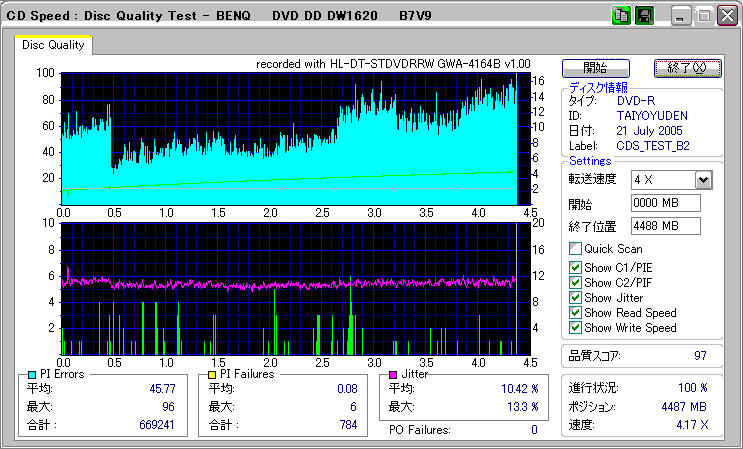Disable the Show Jitter checkbox

point(575,298)
